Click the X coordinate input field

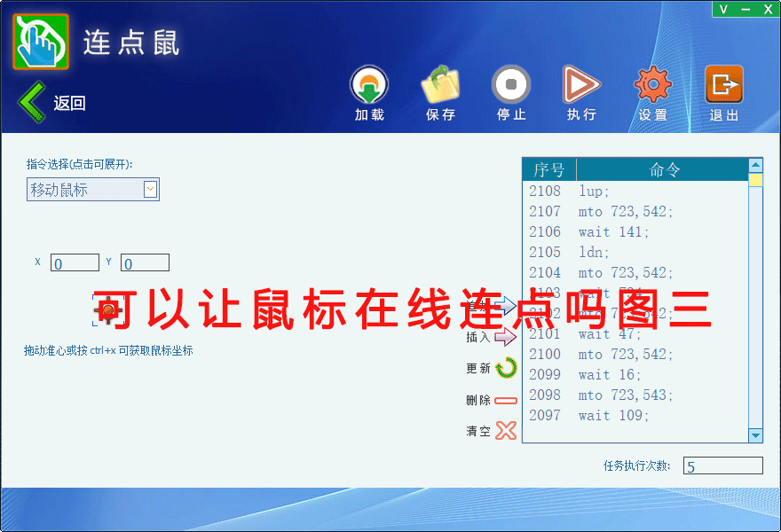(75, 262)
